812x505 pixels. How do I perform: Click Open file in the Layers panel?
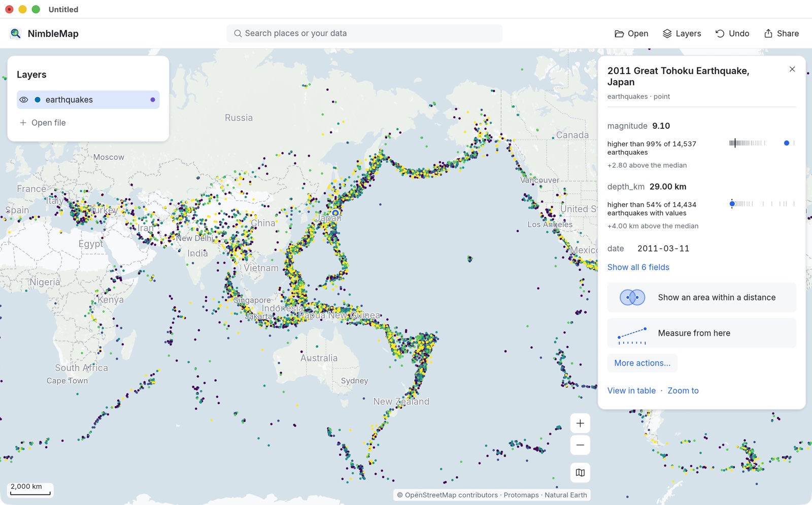point(43,123)
